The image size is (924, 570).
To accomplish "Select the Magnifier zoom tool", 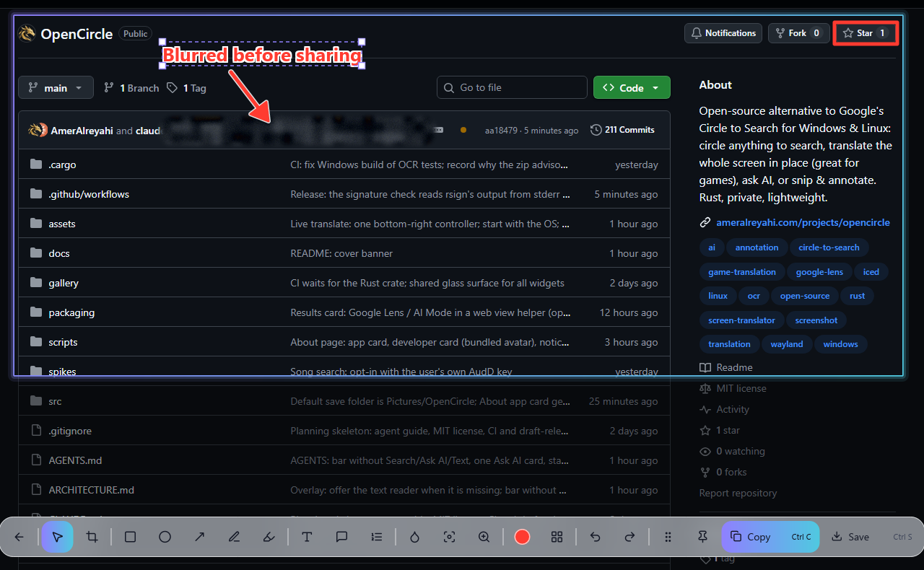I will 484,537.
